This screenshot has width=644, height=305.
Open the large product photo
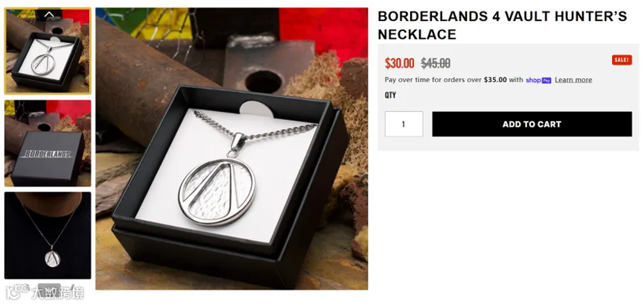coord(232,148)
